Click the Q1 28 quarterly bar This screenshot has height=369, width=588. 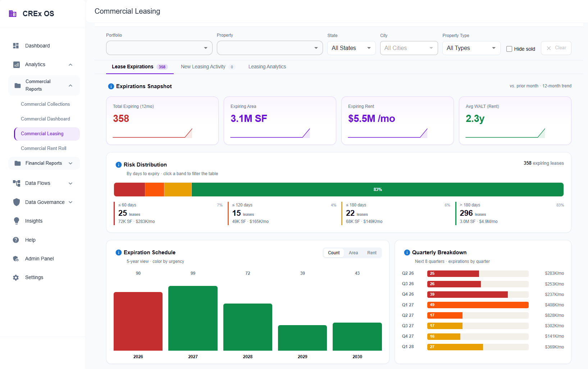(455, 347)
